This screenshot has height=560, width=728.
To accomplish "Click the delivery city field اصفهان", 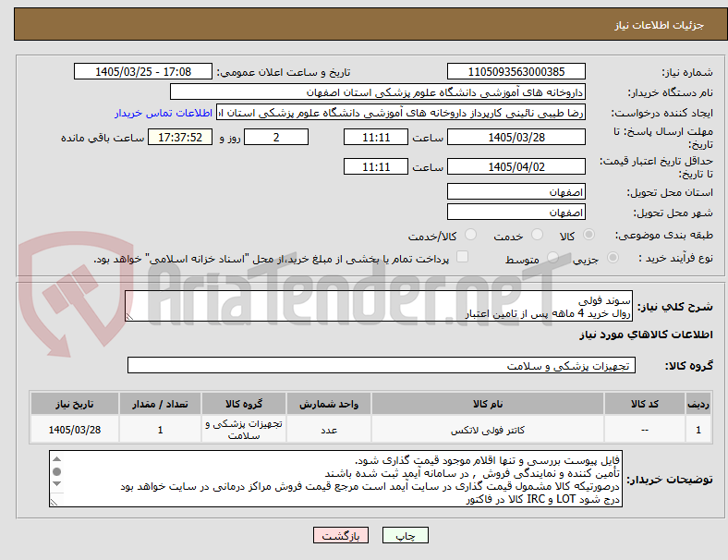I will (x=516, y=213).
